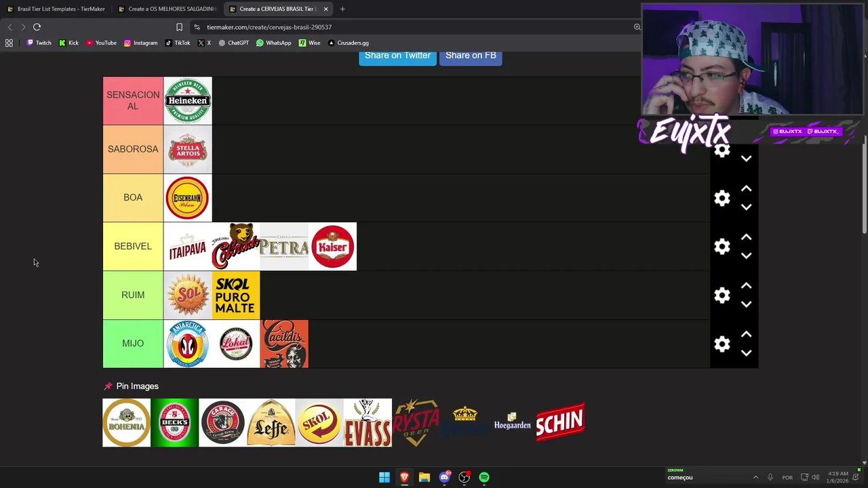Open settings gear for RUIM tier row
The width and height of the screenshot is (868, 488).
click(x=722, y=296)
